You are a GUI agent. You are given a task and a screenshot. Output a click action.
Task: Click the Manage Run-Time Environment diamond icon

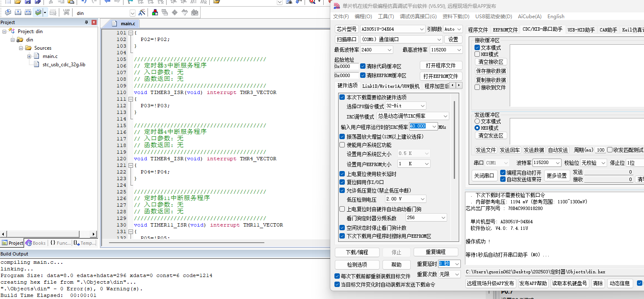[x=174, y=13]
